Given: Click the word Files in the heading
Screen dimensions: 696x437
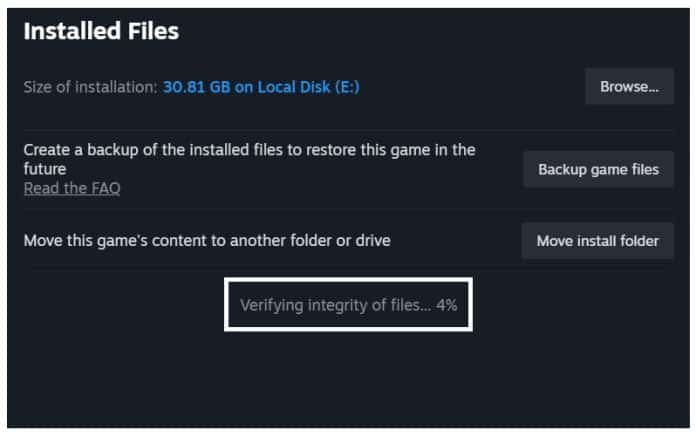Looking at the screenshot, I should (152, 32).
